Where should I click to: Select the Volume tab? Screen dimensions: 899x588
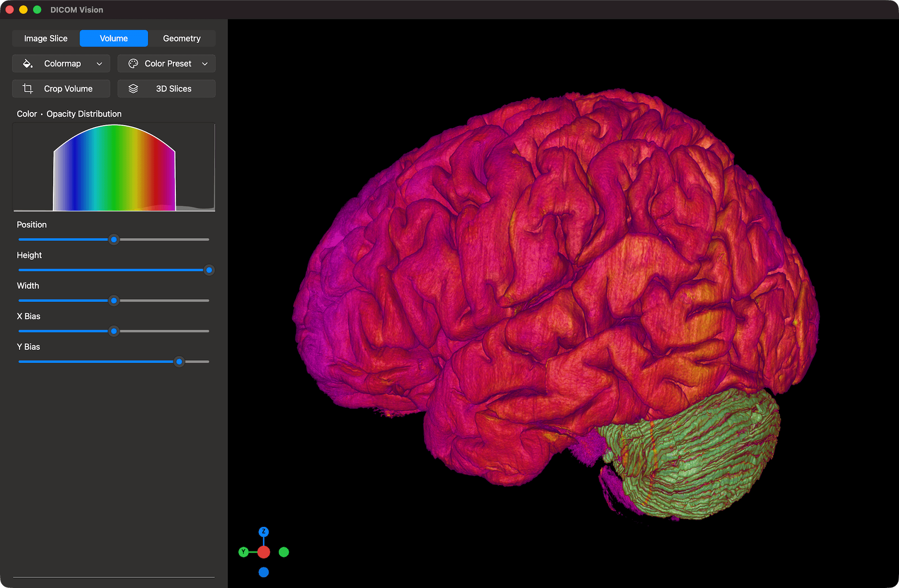[x=113, y=38]
